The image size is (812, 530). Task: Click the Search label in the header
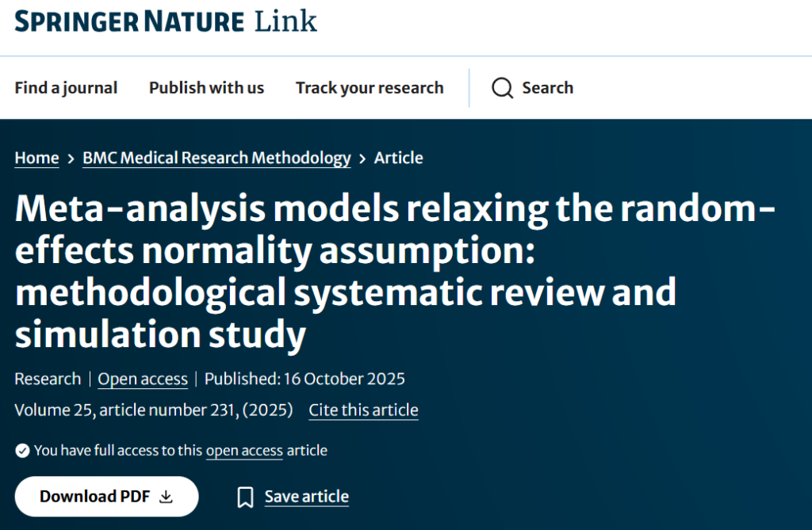coord(547,88)
